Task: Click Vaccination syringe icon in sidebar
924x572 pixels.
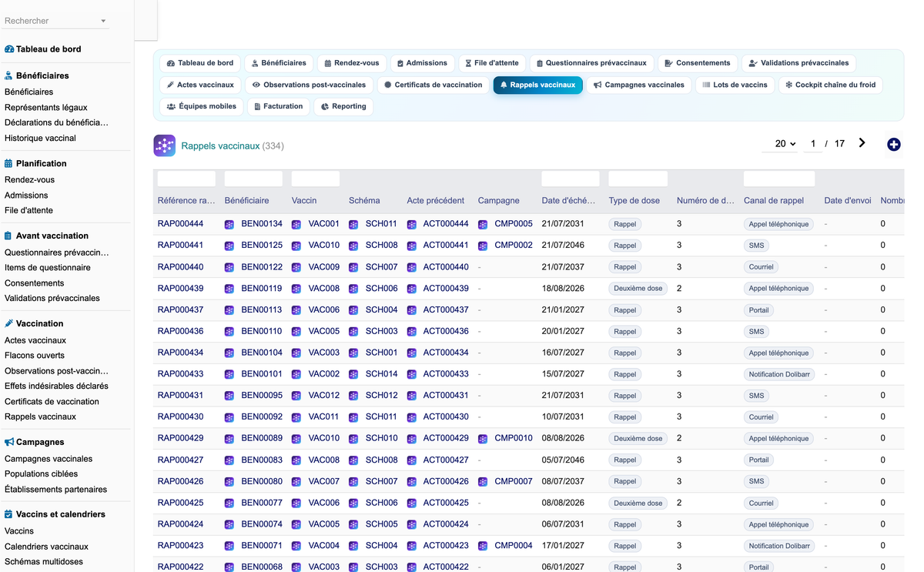Action: [9, 324]
